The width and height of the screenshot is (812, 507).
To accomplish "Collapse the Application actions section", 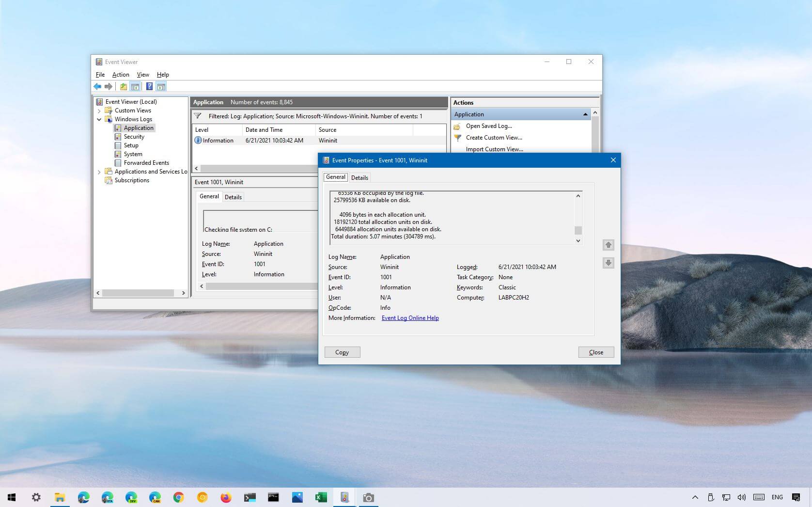I will [585, 114].
